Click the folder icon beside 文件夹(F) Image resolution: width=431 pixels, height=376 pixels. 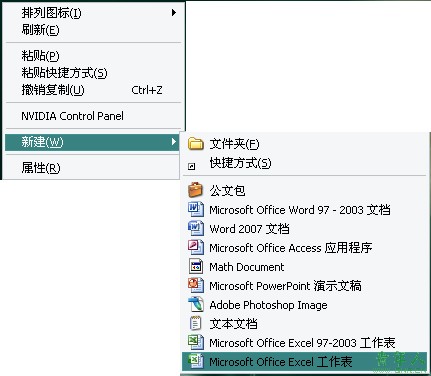pos(196,144)
